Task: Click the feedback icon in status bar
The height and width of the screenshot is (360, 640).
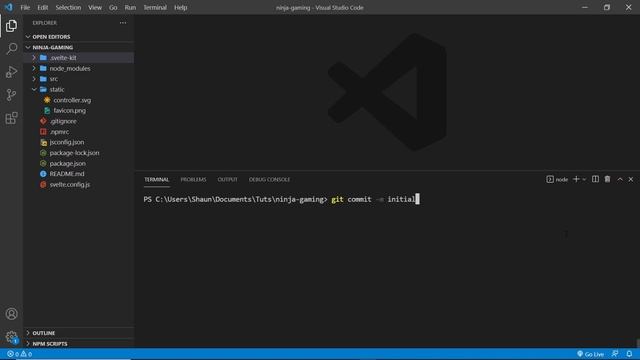Action: pyautogui.click(x=615, y=354)
